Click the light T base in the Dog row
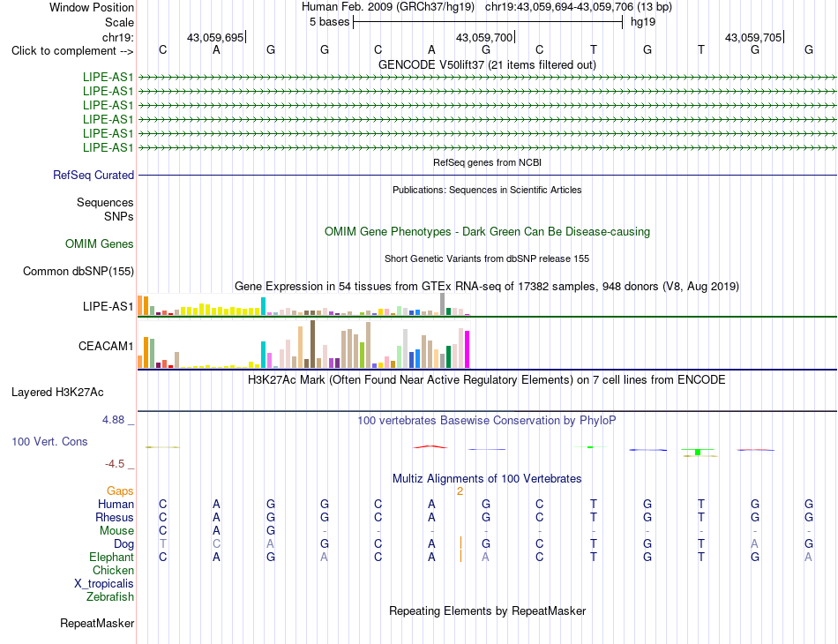Viewport: 838px width, 644px height. [163, 544]
